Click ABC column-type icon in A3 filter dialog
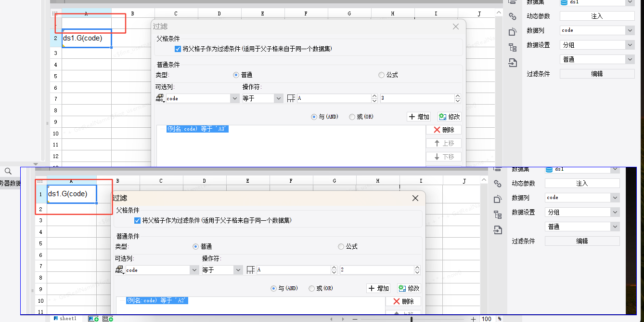This screenshot has height=322, width=644. coord(160,98)
